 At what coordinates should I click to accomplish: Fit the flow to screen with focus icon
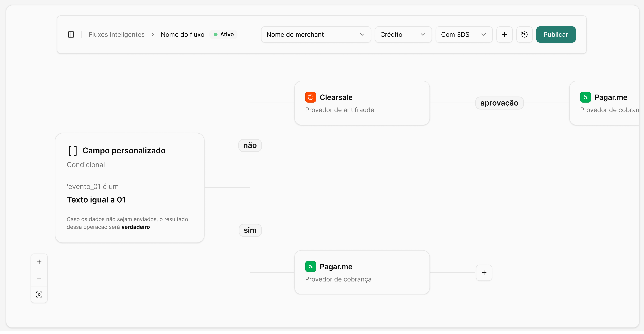tap(39, 295)
